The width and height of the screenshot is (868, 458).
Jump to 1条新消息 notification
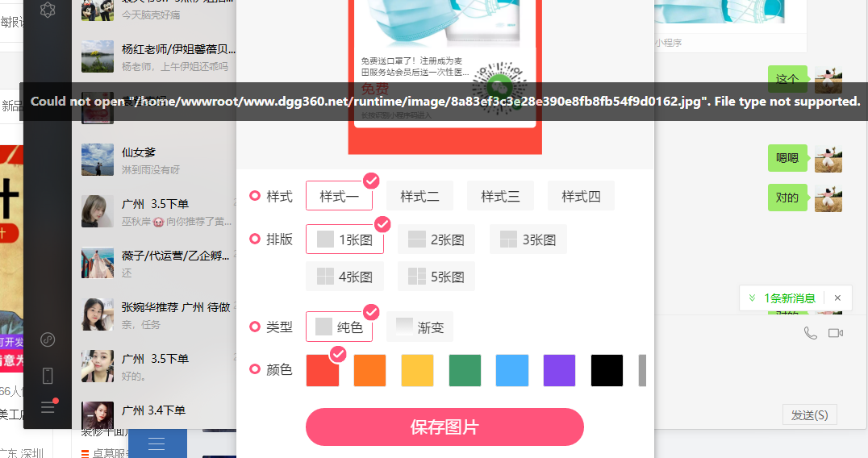point(790,298)
